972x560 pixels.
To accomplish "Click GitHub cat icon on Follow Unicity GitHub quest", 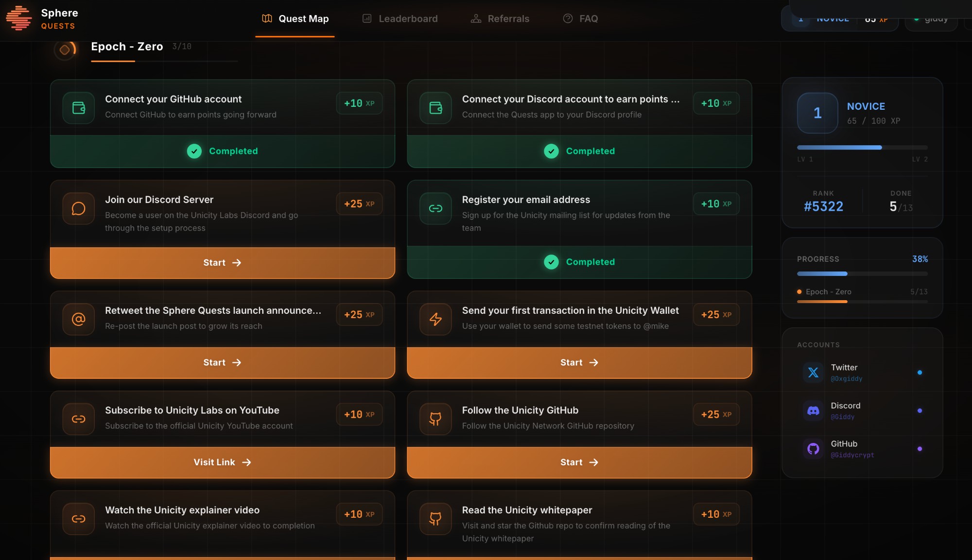I will coord(435,419).
